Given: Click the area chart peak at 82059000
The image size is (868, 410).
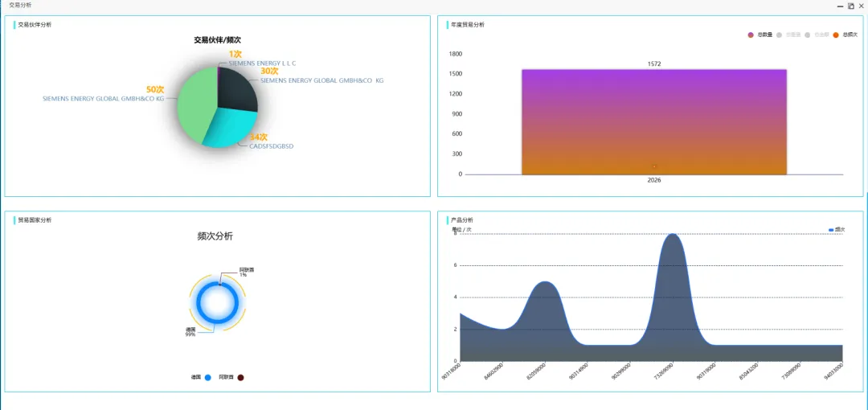Looking at the screenshot, I should coord(545,282).
